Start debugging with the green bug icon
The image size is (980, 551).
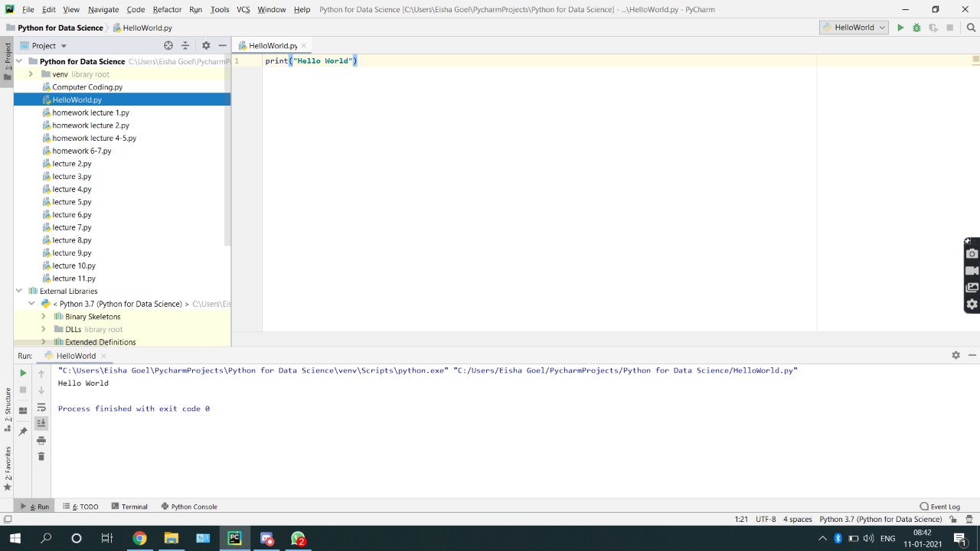pyautogui.click(x=916, y=28)
